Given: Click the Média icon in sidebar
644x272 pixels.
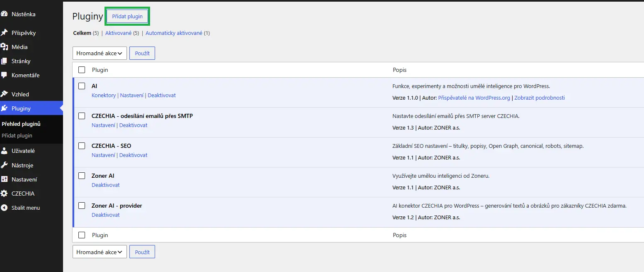Looking at the screenshot, I should tap(4, 47).
